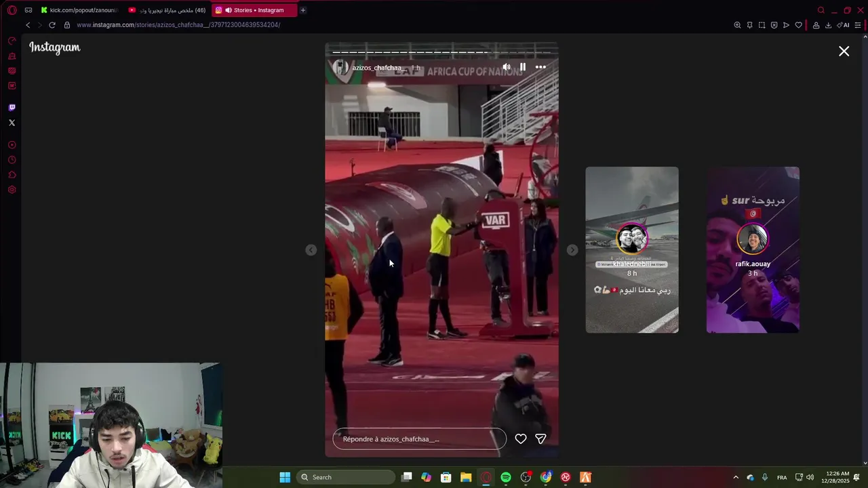Open Spotify from the taskbar

click(x=506, y=477)
